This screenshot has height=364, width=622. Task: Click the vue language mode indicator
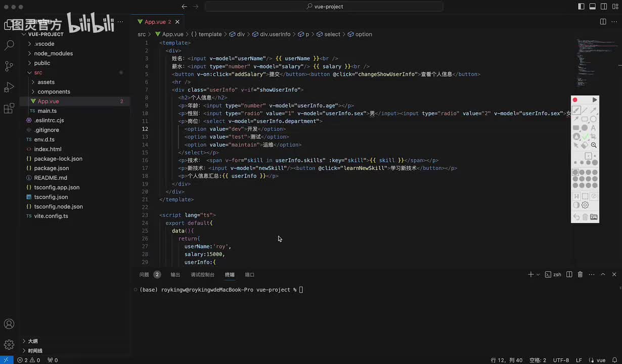click(x=601, y=360)
